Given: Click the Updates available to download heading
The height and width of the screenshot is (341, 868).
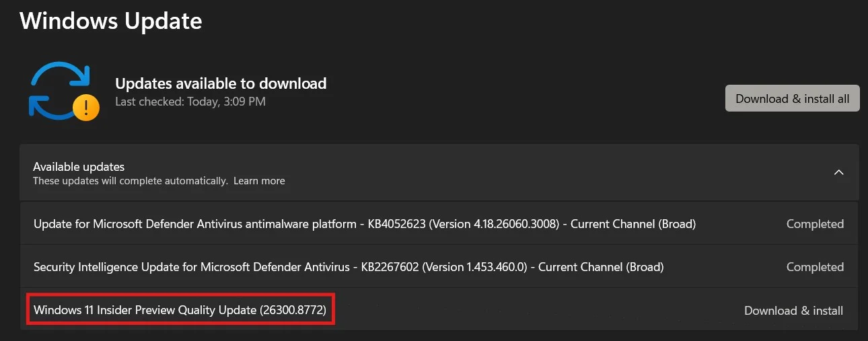Looking at the screenshot, I should coord(221,83).
